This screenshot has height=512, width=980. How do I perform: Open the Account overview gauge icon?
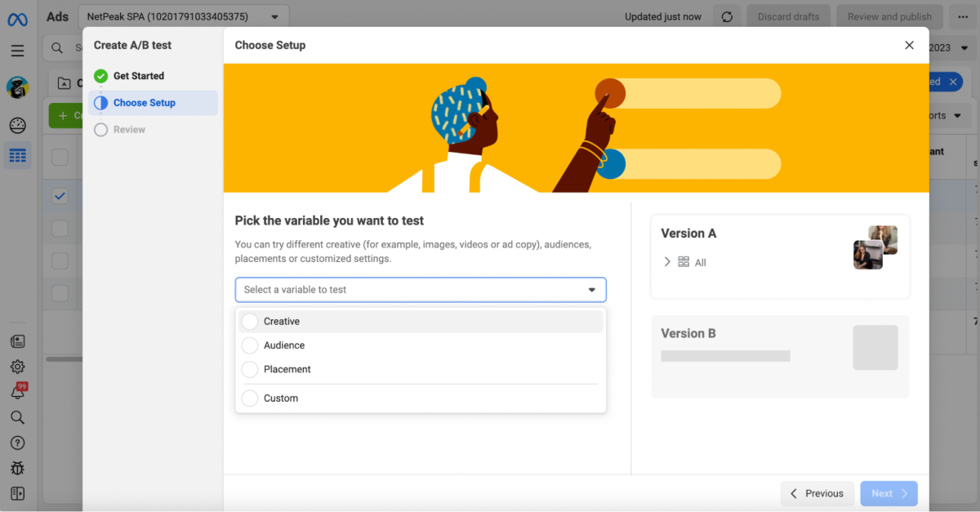pos(17,125)
